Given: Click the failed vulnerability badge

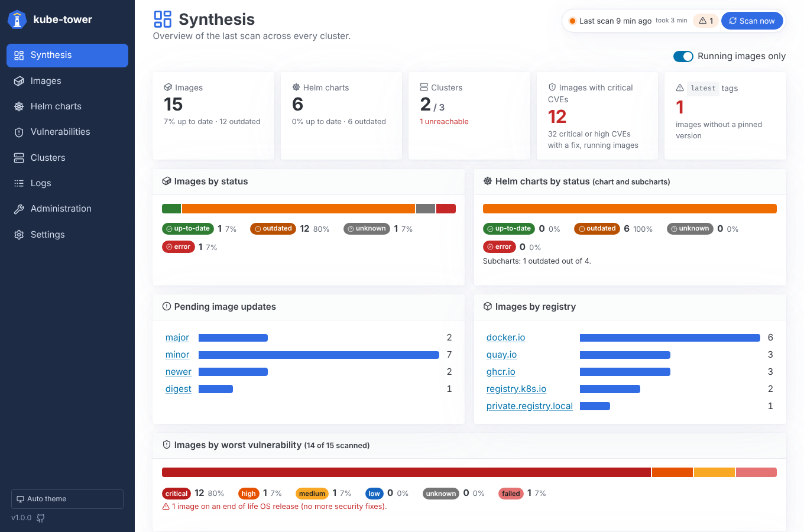Looking at the screenshot, I should [x=511, y=494].
